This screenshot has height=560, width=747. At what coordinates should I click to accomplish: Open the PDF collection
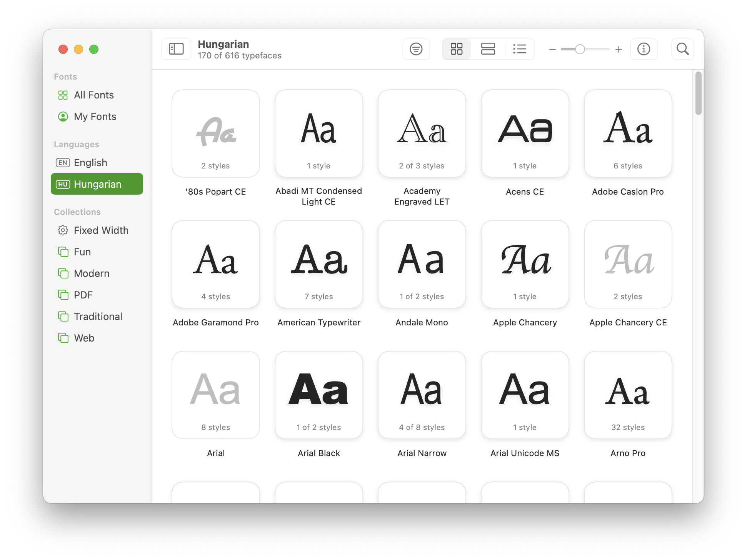(x=97, y=295)
